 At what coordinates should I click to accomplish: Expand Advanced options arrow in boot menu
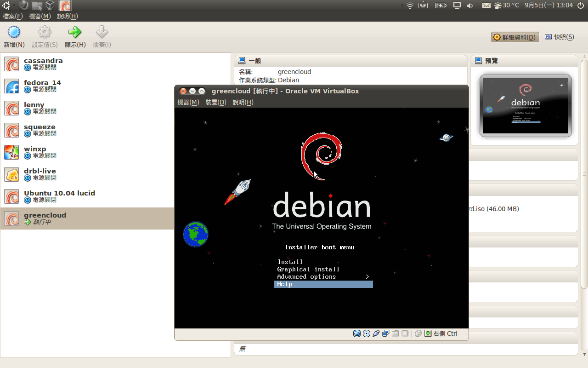tap(367, 276)
